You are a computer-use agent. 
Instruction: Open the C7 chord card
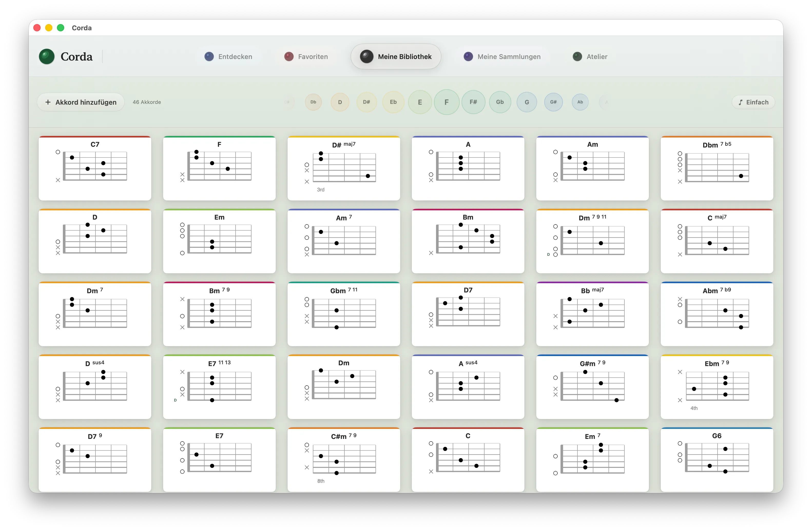coord(95,169)
